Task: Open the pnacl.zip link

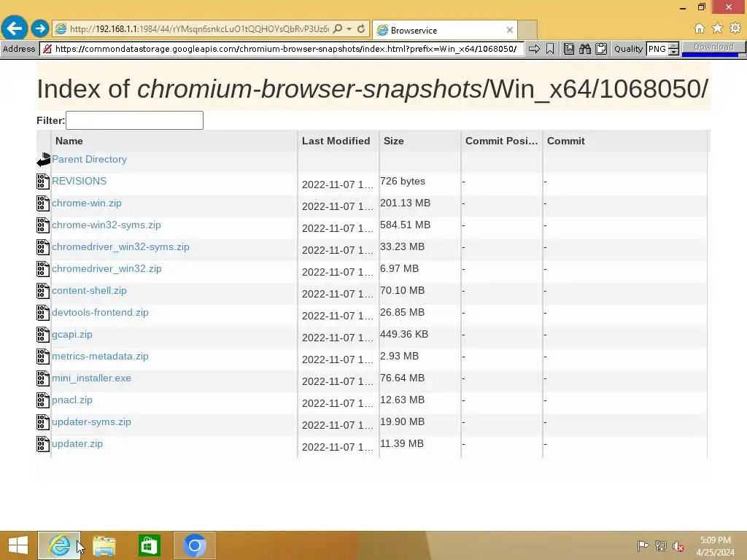Action: (72, 400)
